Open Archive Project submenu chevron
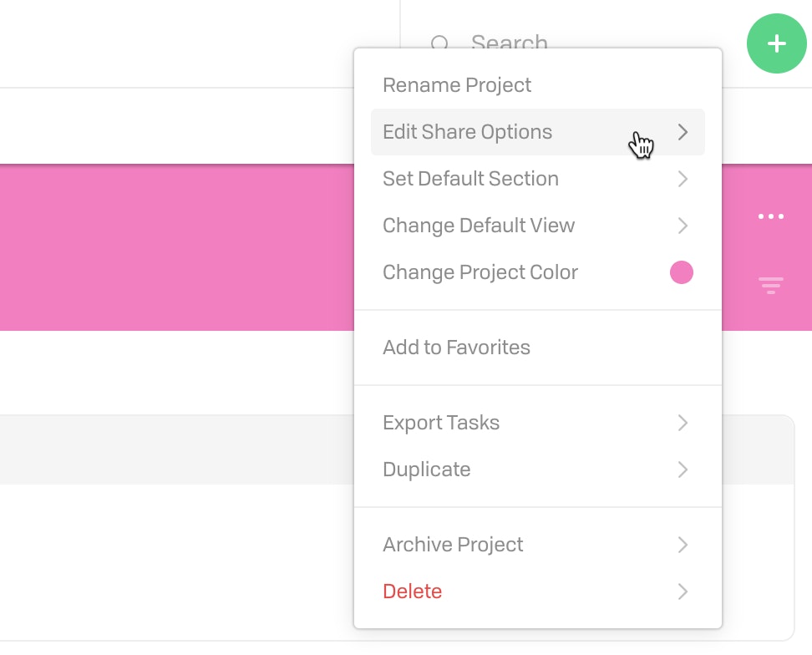This screenshot has width=812, height=655. (x=683, y=545)
